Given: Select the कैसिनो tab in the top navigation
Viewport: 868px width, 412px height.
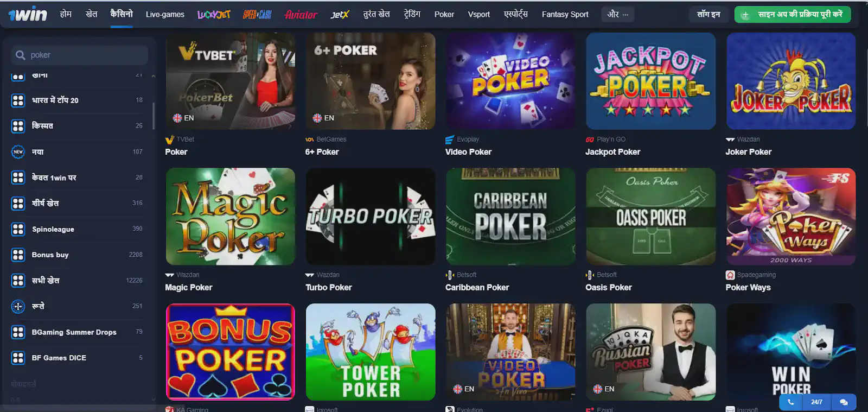Looking at the screenshot, I should click(x=122, y=14).
